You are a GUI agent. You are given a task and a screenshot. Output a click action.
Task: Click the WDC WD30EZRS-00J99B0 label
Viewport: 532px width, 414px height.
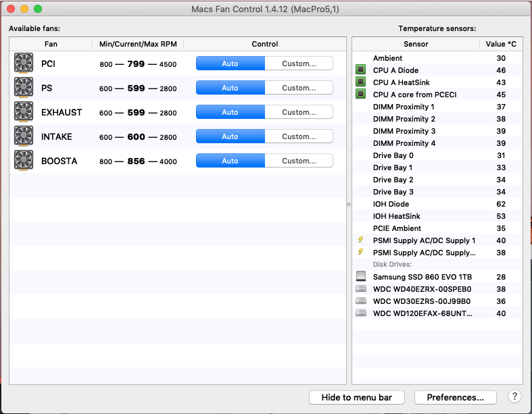pos(422,301)
